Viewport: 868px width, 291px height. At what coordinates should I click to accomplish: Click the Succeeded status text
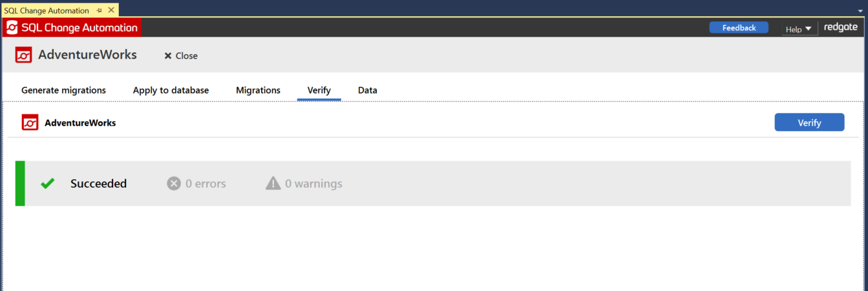pos(98,184)
